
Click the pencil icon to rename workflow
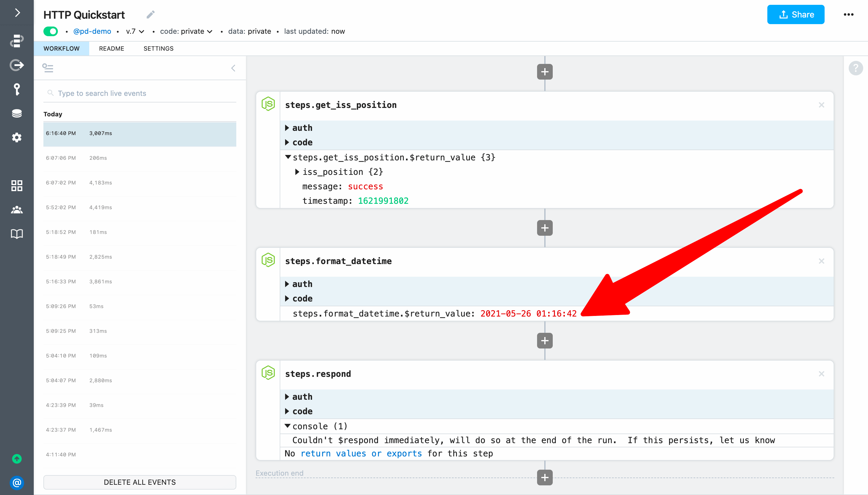[151, 14]
